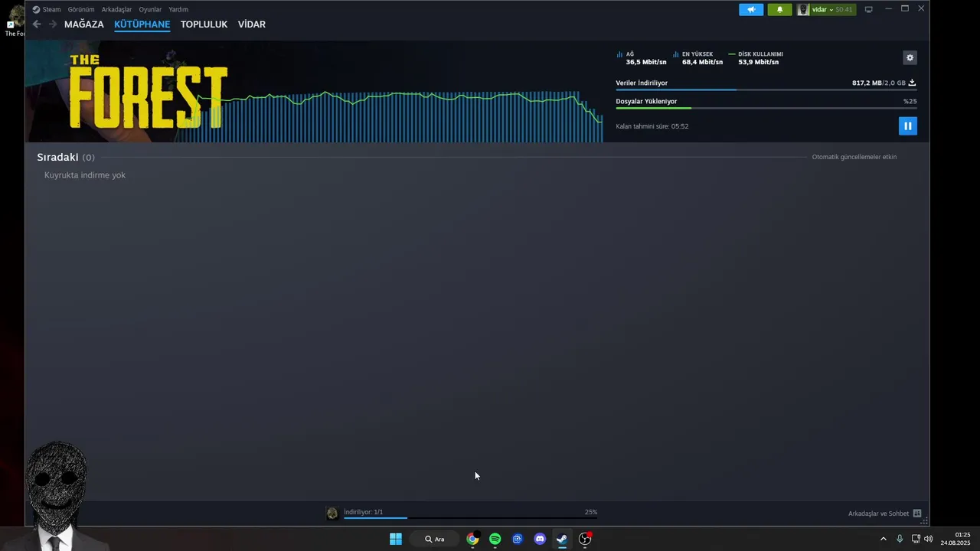Click Kalan tahmini süre: 05:52 text
This screenshot has height=551, width=980.
pos(652,126)
